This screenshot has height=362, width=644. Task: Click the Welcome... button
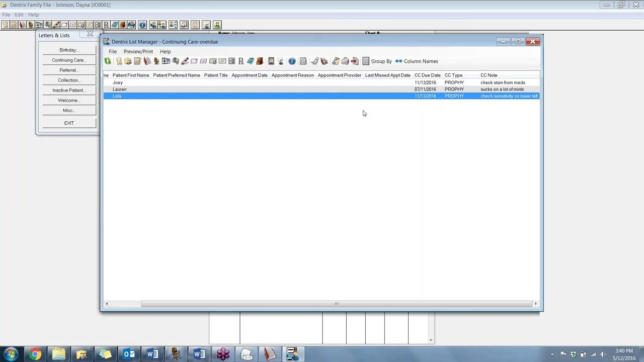pyautogui.click(x=69, y=100)
